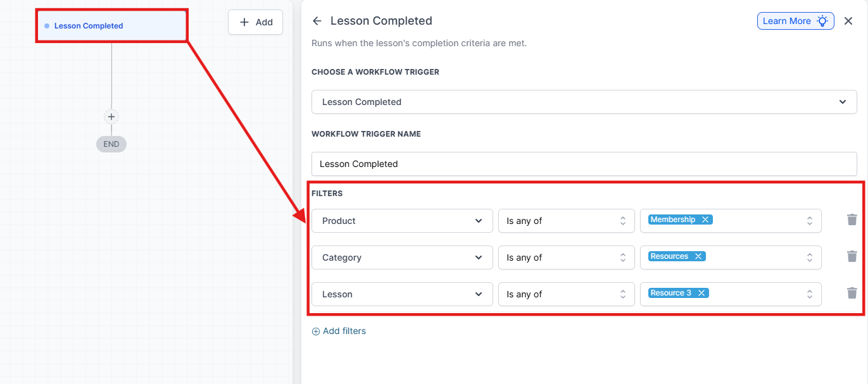
Task: Click the back arrow beside Lesson Completed
Action: [x=317, y=21]
